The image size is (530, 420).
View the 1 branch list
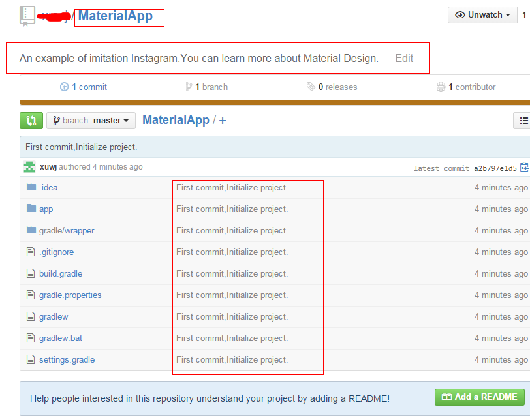pos(211,87)
